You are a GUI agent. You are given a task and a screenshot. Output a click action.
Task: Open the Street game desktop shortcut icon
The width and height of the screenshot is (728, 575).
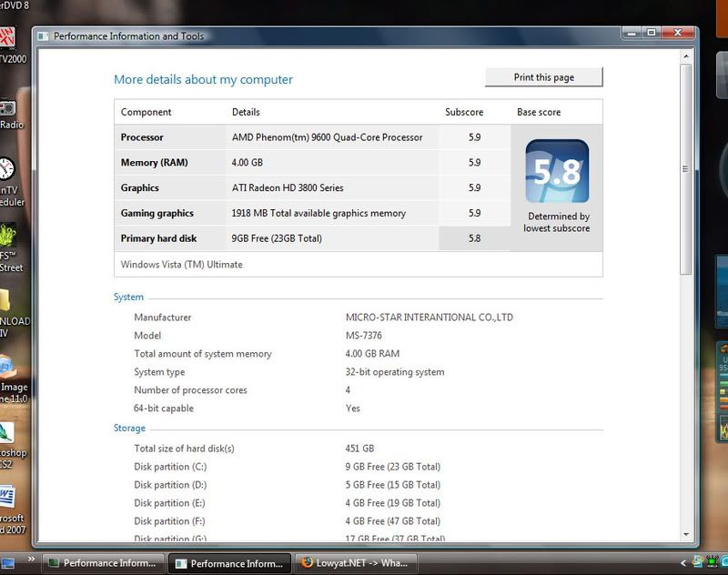pos(8,236)
